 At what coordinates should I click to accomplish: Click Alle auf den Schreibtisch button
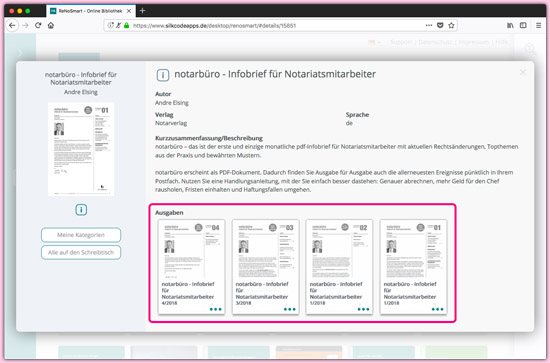click(81, 253)
